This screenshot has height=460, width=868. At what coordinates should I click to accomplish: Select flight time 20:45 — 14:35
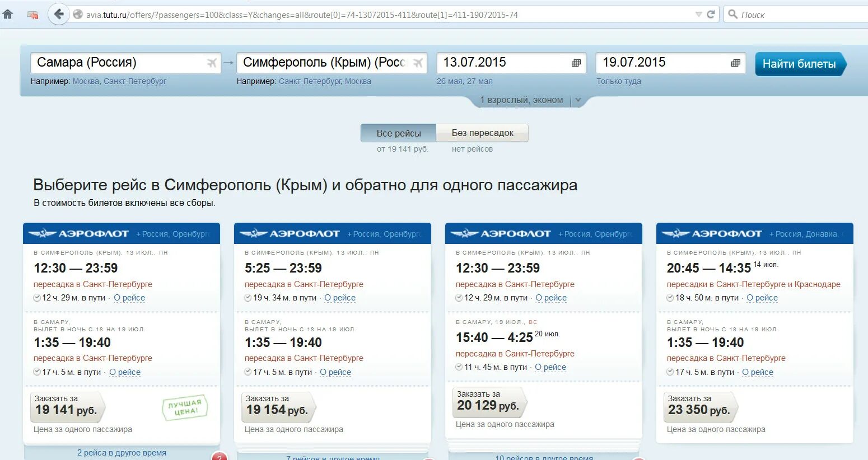709,268
